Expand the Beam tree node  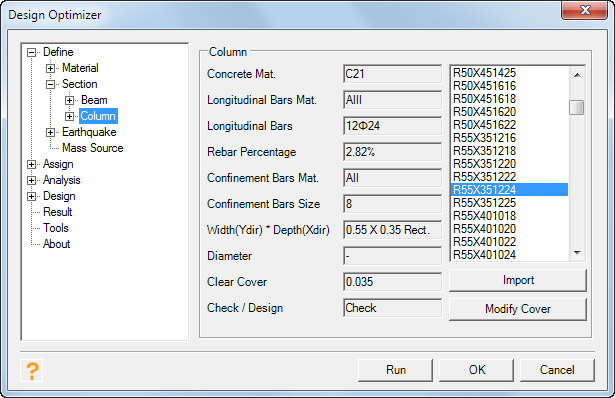pyautogui.click(x=69, y=101)
